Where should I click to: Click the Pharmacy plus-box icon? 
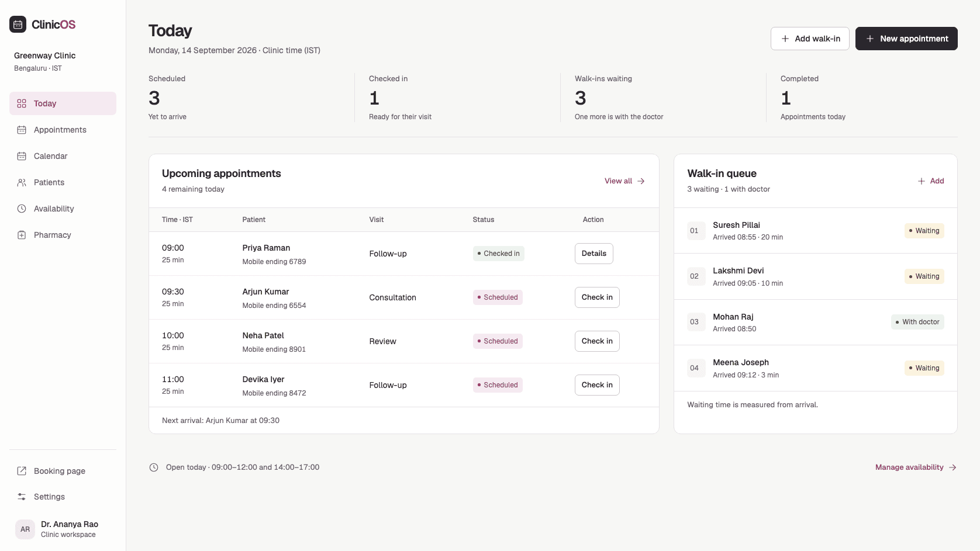click(22, 235)
